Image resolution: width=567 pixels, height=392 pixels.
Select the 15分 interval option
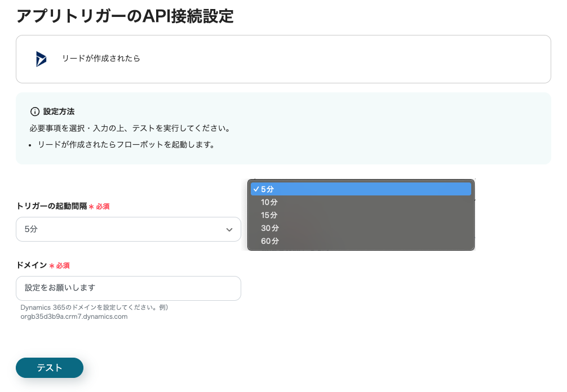[x=269, y=215]
